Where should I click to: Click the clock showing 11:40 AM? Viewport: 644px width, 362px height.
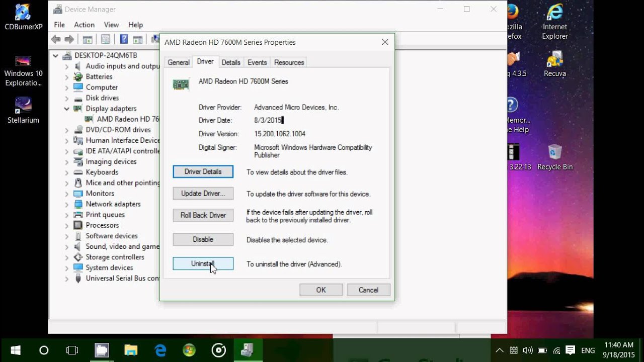pos(618,345)
